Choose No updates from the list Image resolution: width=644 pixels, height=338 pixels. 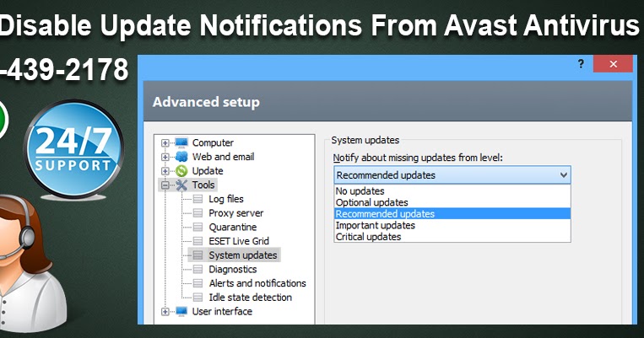pos(452,191)
